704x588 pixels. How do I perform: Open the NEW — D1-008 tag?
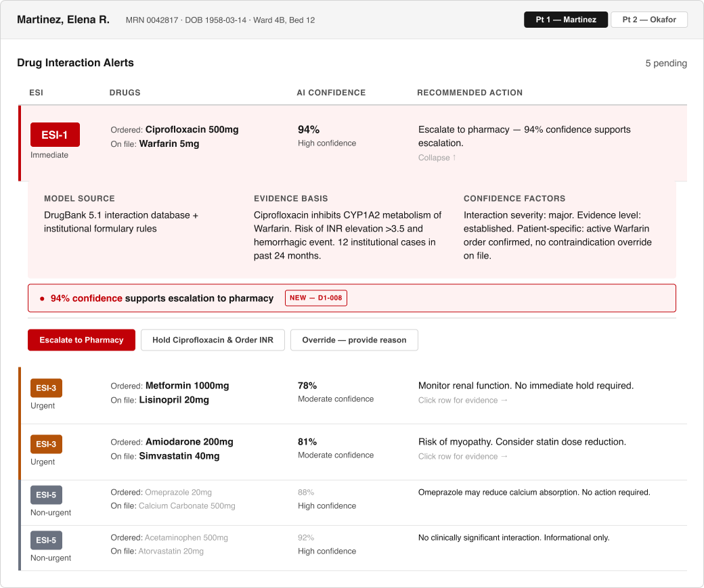(315, 298)
